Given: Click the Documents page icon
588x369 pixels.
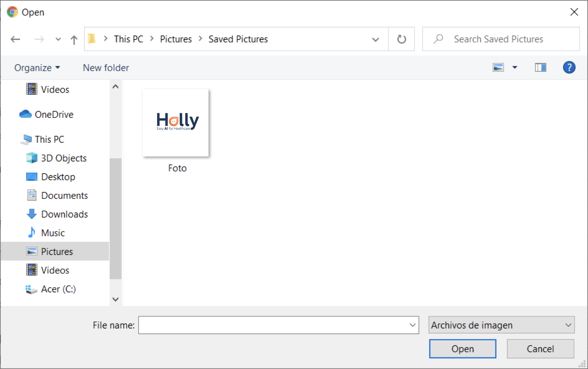Looking at the screenshot, I should click(32, 195).
